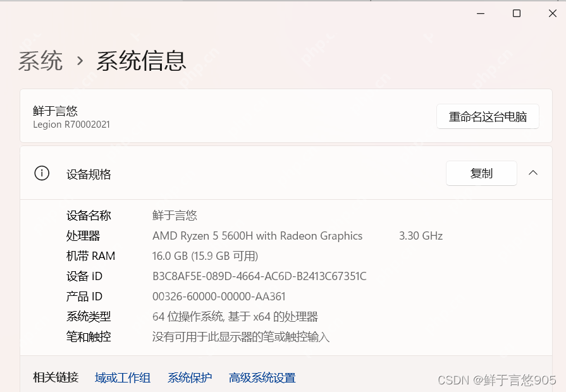Image resolution: width=566 pixels, height=392 pixels.
Task: Open the 系统保护 link
Action: pos(190,378)
